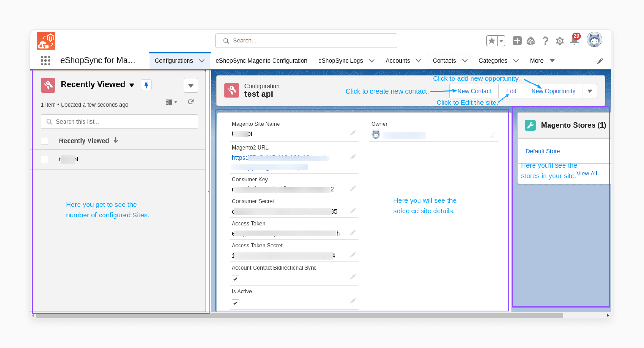
Task: Click the edit navigation pencil icon
Action: coord(600,61)
